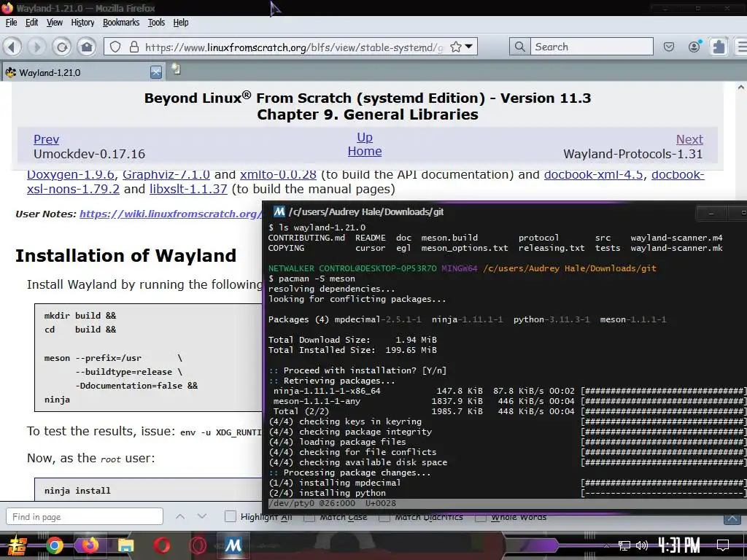Jump to previous find result arrow

point(180,516)
